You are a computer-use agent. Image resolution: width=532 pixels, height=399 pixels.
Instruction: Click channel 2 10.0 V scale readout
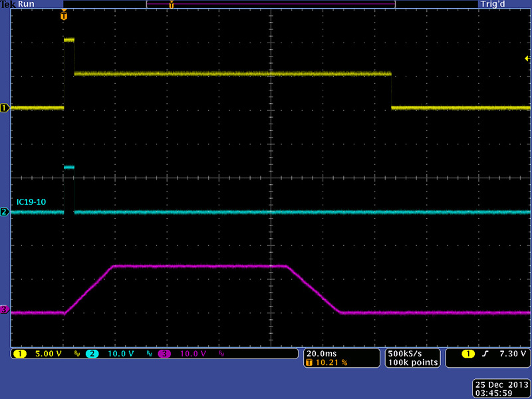pos(121,354)
